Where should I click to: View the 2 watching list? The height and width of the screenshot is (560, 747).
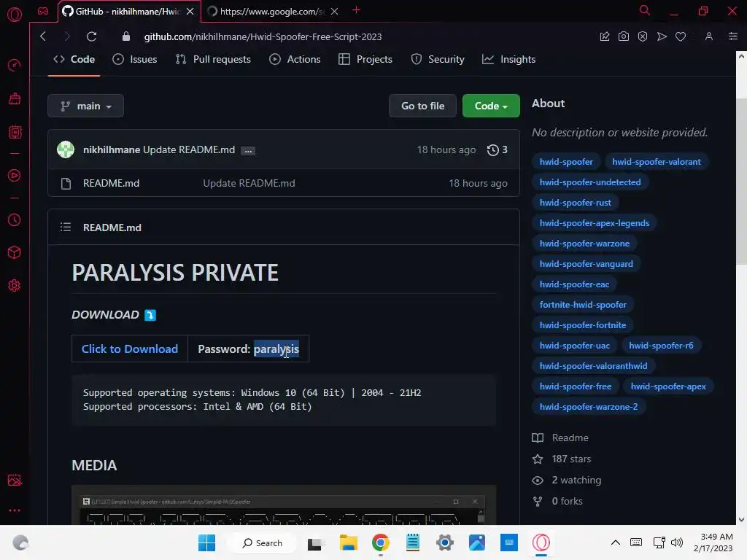pos(566,480)
